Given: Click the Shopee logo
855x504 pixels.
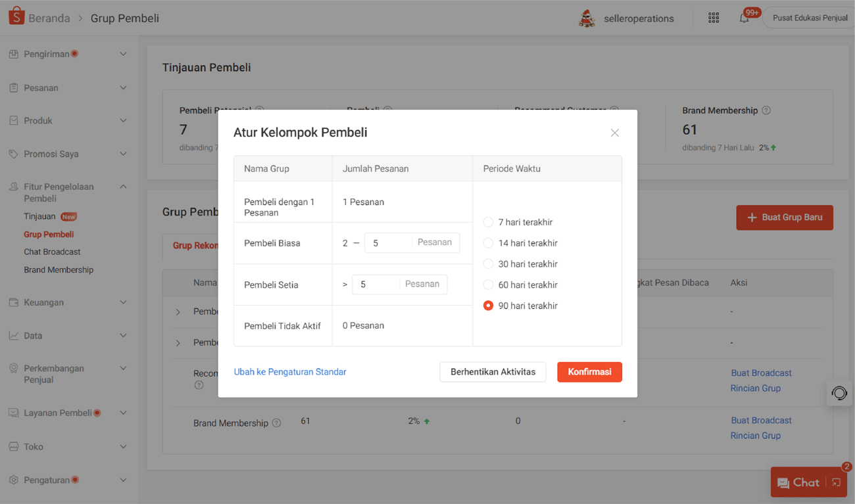Looking at the screenshot, I should point(16,14).
